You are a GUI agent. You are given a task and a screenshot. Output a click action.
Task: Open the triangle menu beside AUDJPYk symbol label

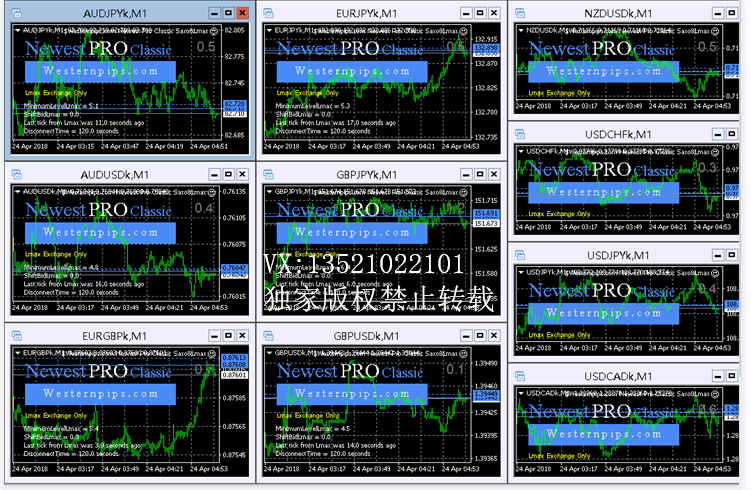pyautogui.click(x=18, y=30)
